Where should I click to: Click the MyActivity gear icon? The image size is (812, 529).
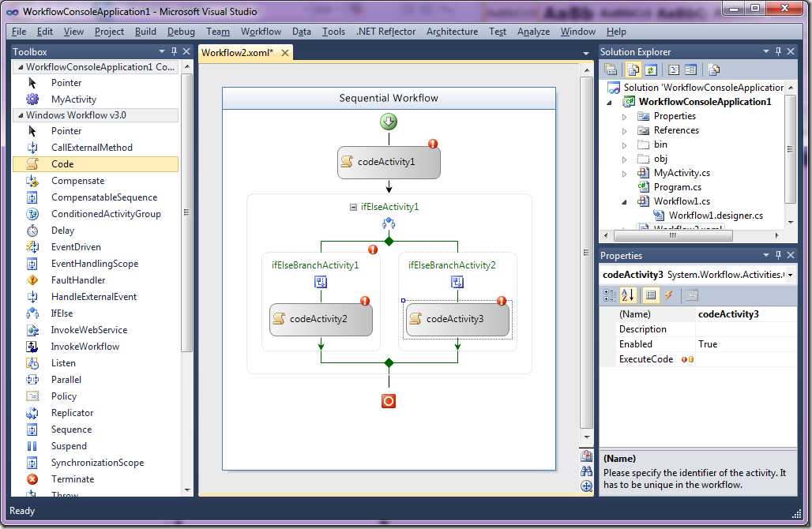(x=32, y=99)
